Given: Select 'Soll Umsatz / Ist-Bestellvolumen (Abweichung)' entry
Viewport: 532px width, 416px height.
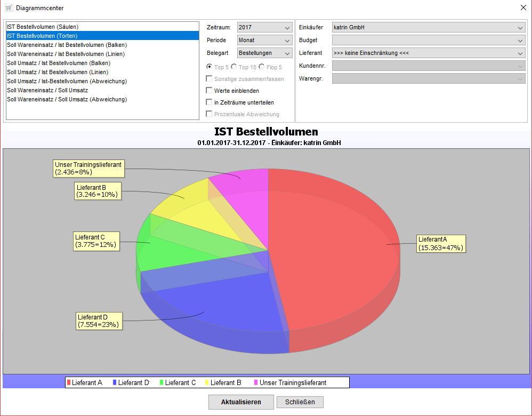Looking at the screenshot, I should coord(67,81).
